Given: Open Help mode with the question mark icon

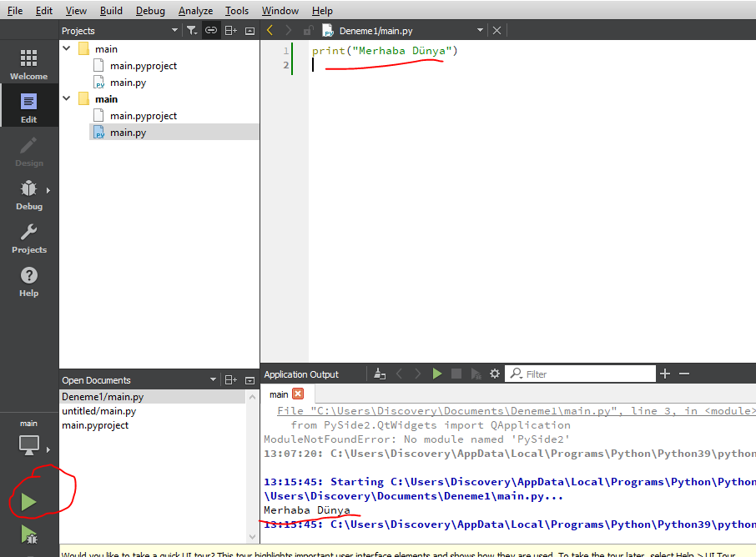Looking at the screenshot, I should click(29, 281).
